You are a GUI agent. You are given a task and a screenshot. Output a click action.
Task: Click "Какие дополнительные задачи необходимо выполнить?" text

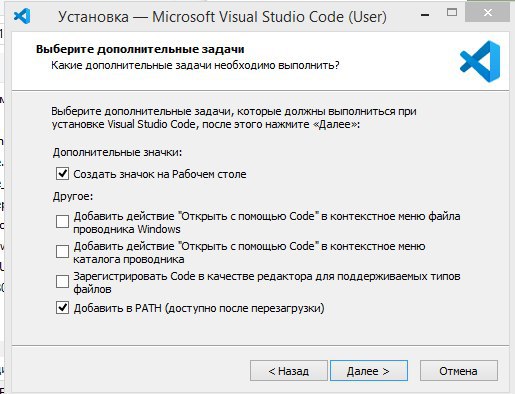(x=195, y=65)
